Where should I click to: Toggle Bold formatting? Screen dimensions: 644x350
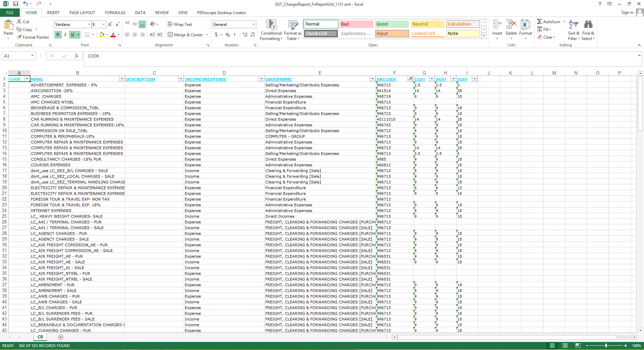pyautogui.click(x=58, y=35)
